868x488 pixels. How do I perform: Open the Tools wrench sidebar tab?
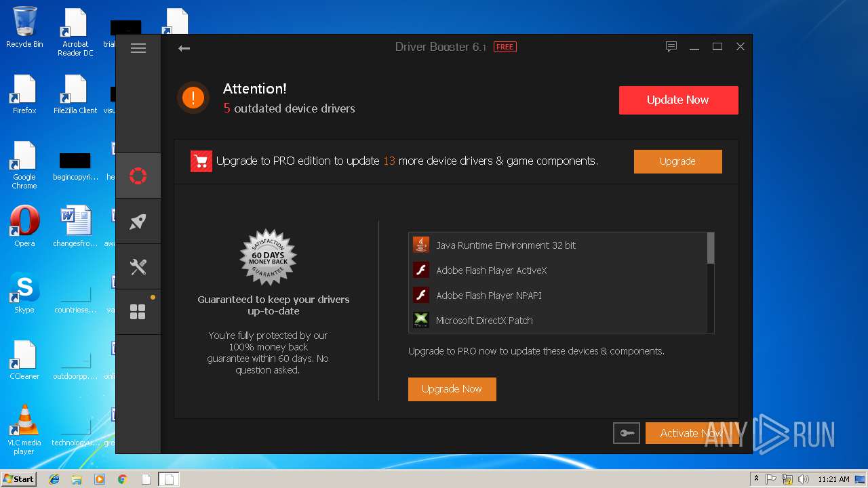coord(138,267)
